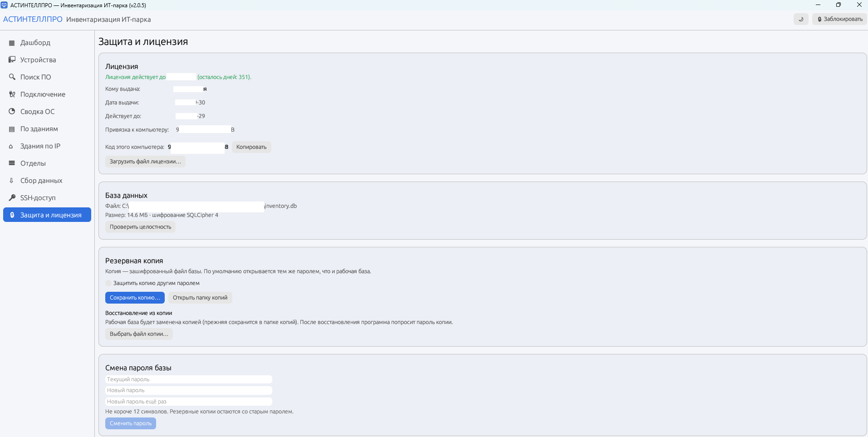Restore down the application window
Viewport: 868px width, 437px height.
coord(839,5)
